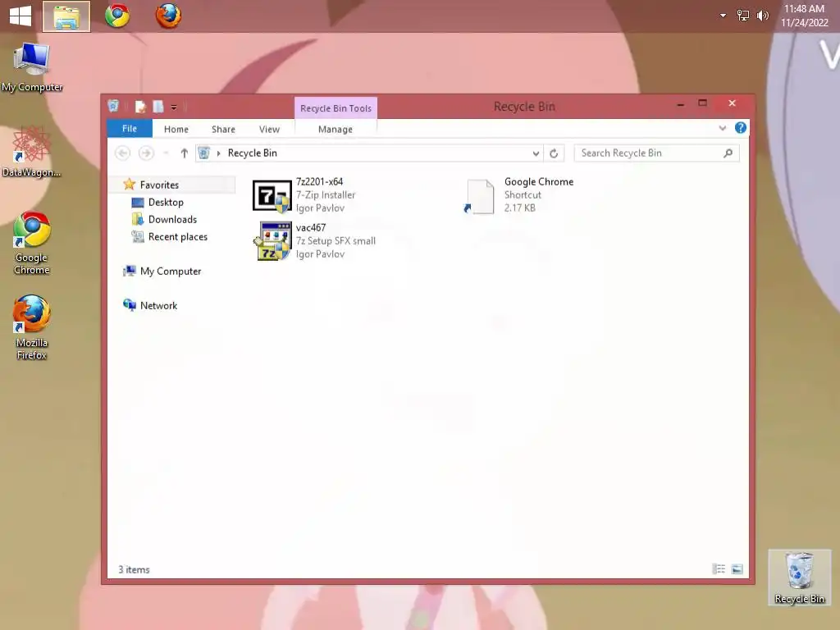Go up one level with the Up arrow

click(185, 153)
